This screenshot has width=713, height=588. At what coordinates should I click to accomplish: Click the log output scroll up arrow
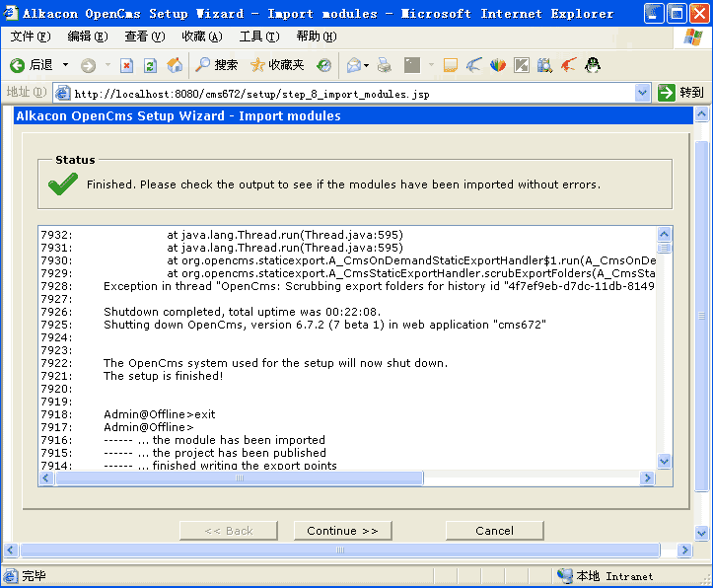[664, 234]
